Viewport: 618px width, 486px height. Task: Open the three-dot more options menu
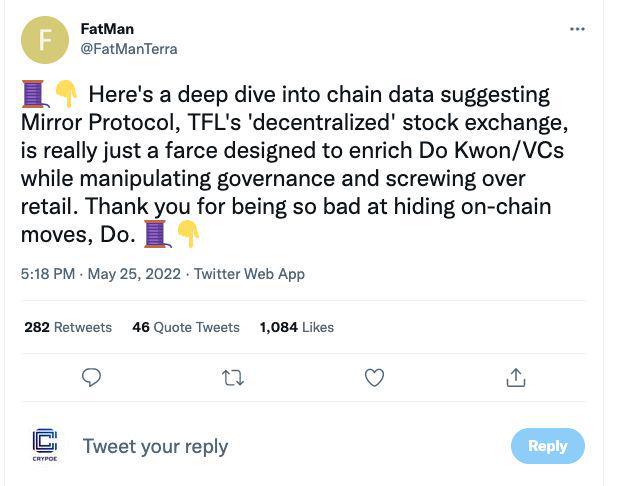(577, 29)
